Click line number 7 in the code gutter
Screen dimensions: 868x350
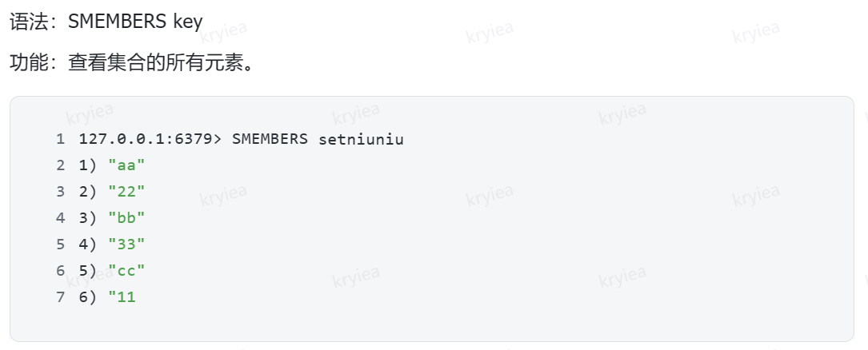tap(60, 297)
